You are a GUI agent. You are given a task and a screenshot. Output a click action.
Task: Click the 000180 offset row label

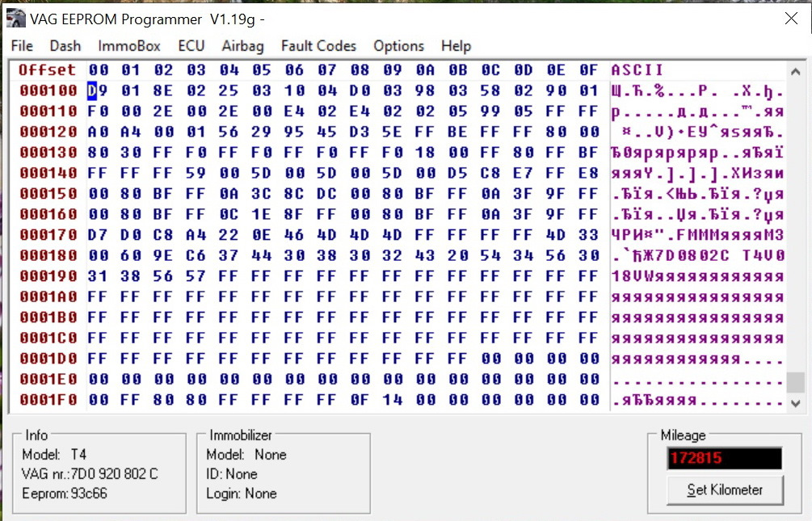pos(48,255)
